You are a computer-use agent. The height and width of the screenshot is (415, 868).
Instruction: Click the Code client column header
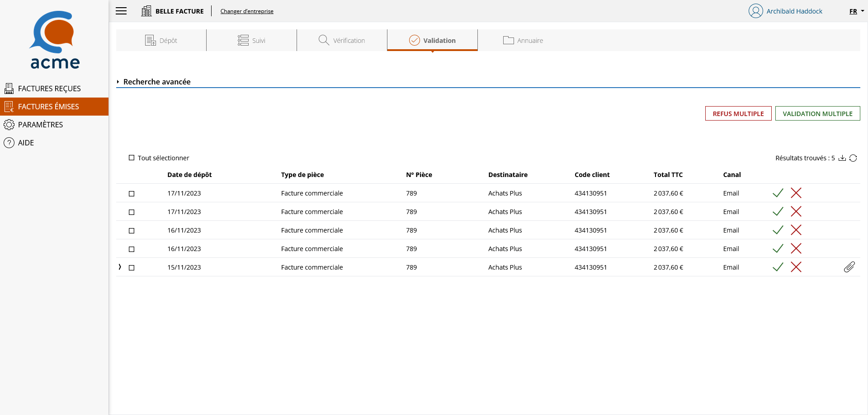coord(592,175)
